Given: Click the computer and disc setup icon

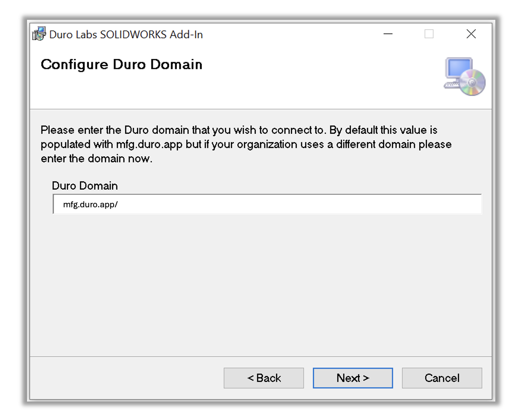Looking at the screenshot, I should pyautogui.click(x=465, y=77).
